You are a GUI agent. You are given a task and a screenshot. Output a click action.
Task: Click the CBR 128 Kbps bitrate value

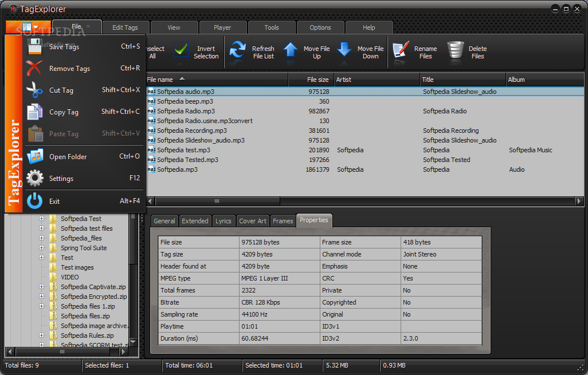[261, 302]
